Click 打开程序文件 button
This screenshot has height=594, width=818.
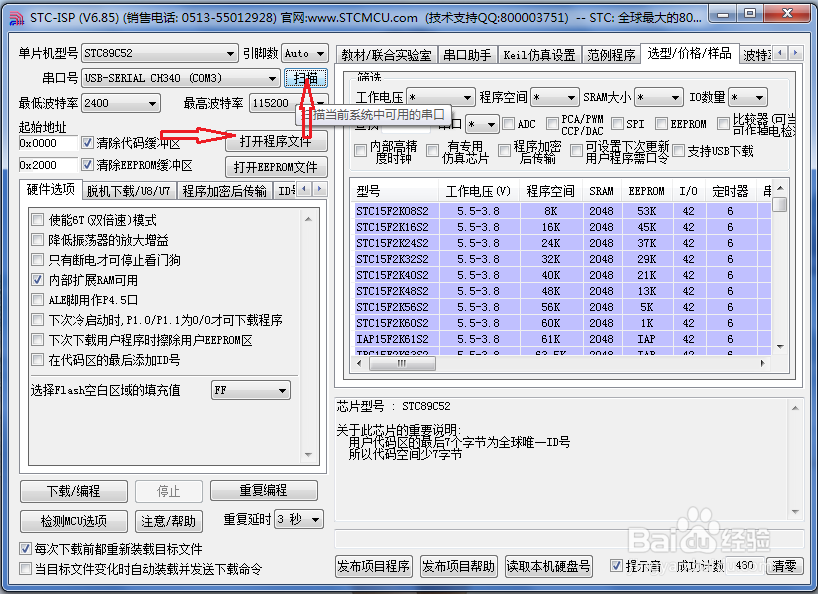point(276,141)
